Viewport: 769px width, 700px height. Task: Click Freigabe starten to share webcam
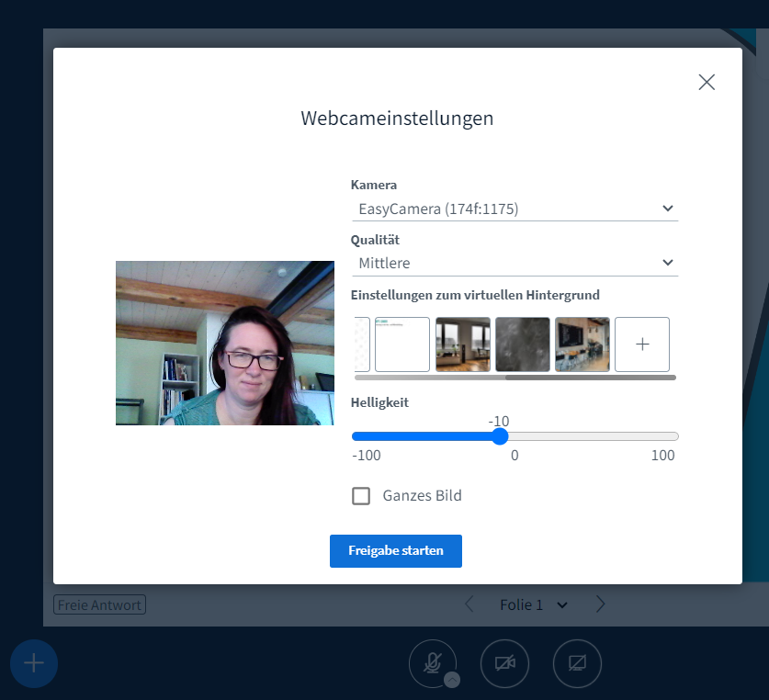tap(395, 551)
